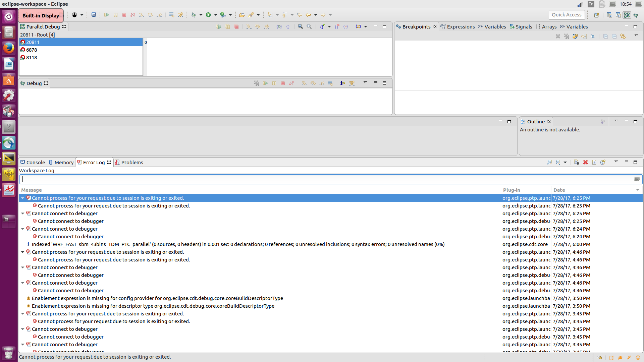644x362 pixels.
Task: Select the Debug perspective bug icon at top right
Action: tap(636, 15)
